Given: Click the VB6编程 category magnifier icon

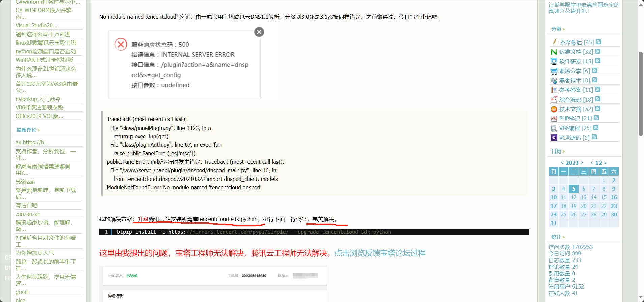Looking at the screenshot, I should (554, 128).
